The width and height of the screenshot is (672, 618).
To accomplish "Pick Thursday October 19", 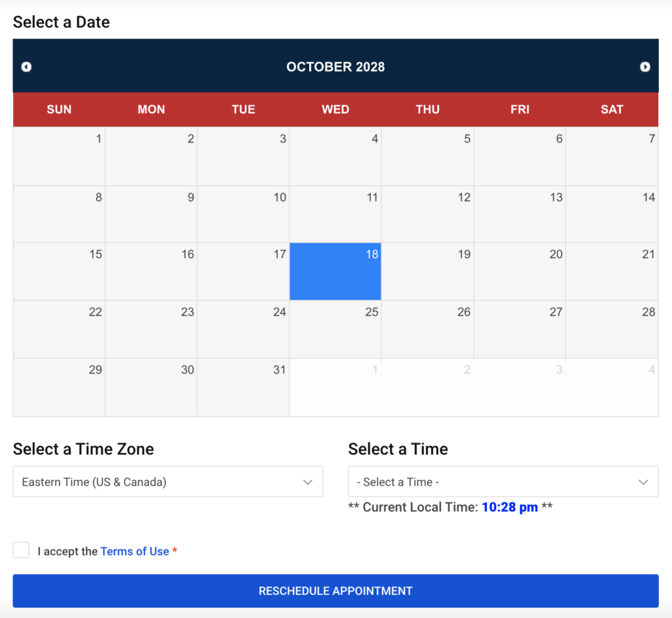I will 427,272.
